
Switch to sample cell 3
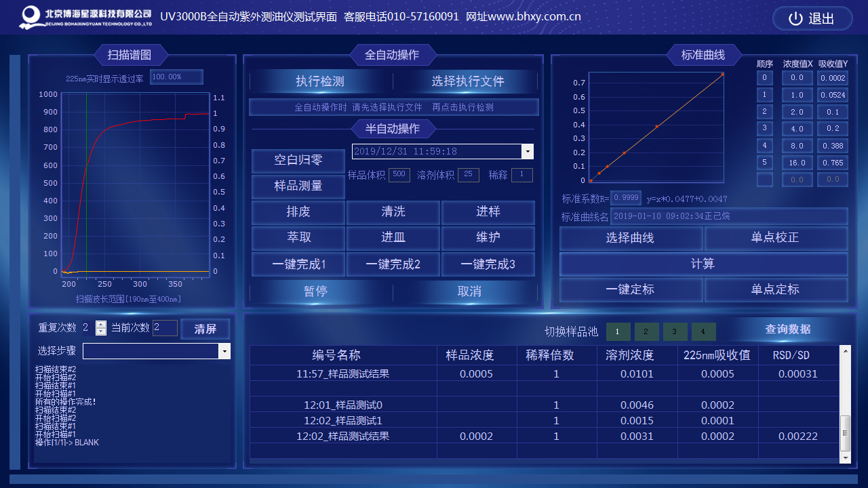coord(675,331)
